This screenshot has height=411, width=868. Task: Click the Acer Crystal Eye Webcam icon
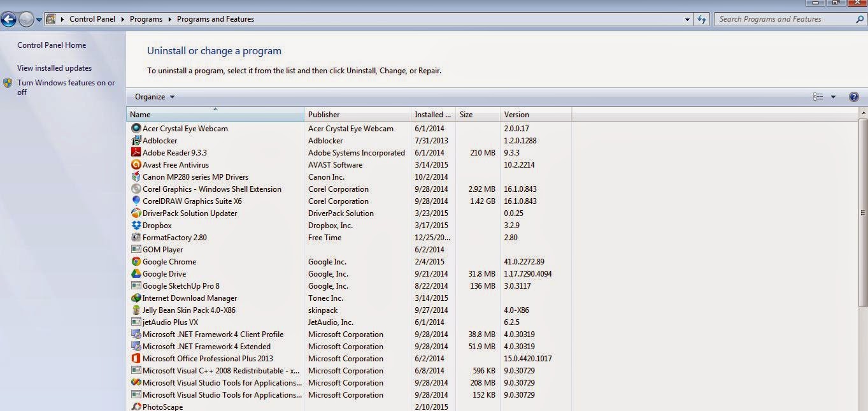(x=136, y=129)
